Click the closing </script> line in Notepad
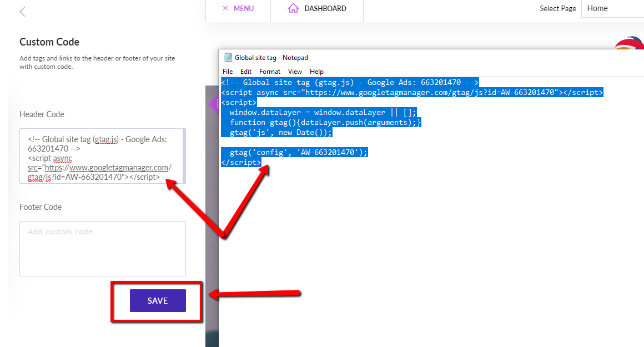The width and height of the screenshot is (644, 347). (241, 162)
